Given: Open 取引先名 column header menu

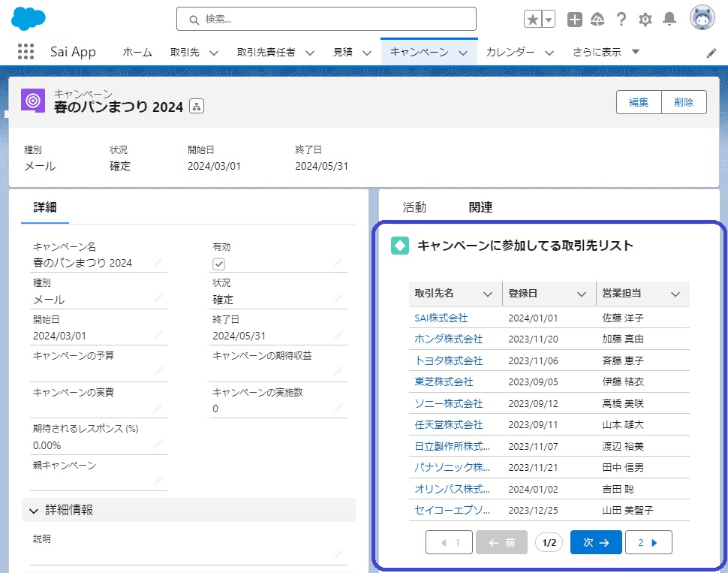Looking at the screenshot, I should coord(488,294).
